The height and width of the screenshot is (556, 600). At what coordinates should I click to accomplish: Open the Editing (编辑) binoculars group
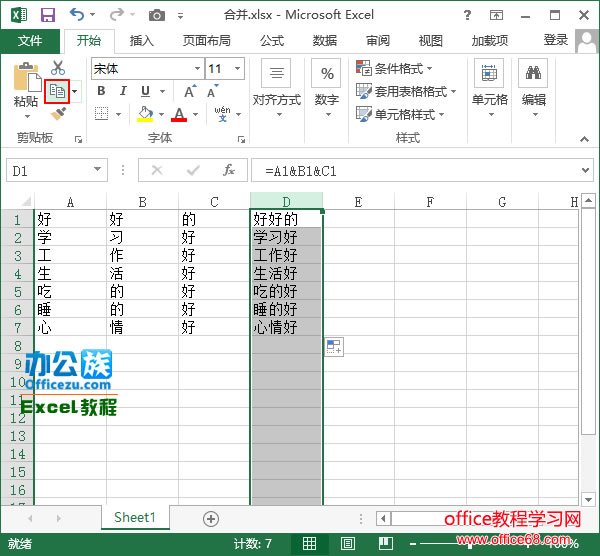pos(533,89)
